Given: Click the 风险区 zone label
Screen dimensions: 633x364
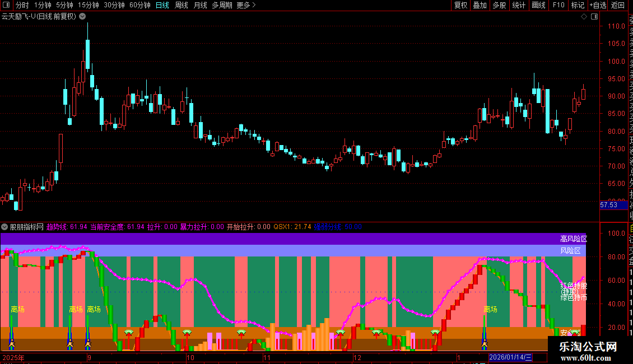Looking at the screenshot, I should tap(570, 251).
